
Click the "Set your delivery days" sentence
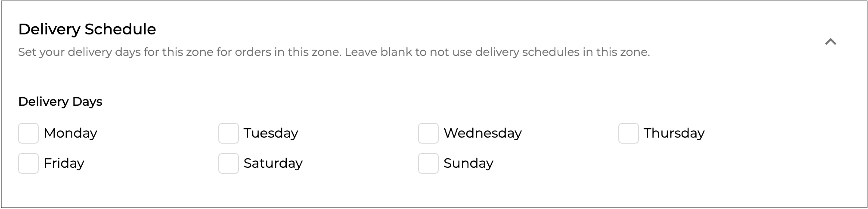click(x=180, y=52)
